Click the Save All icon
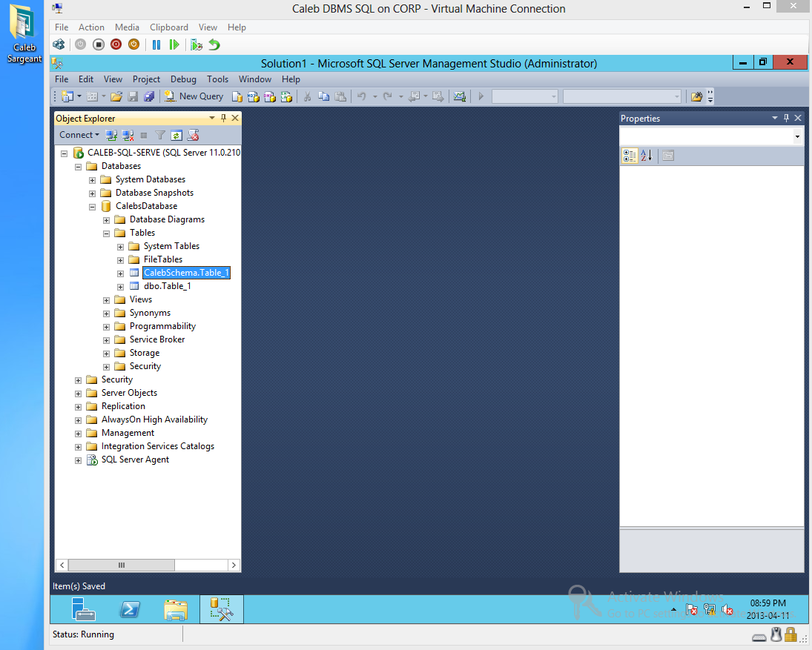The image size is (812, 650). coord(149,96)
